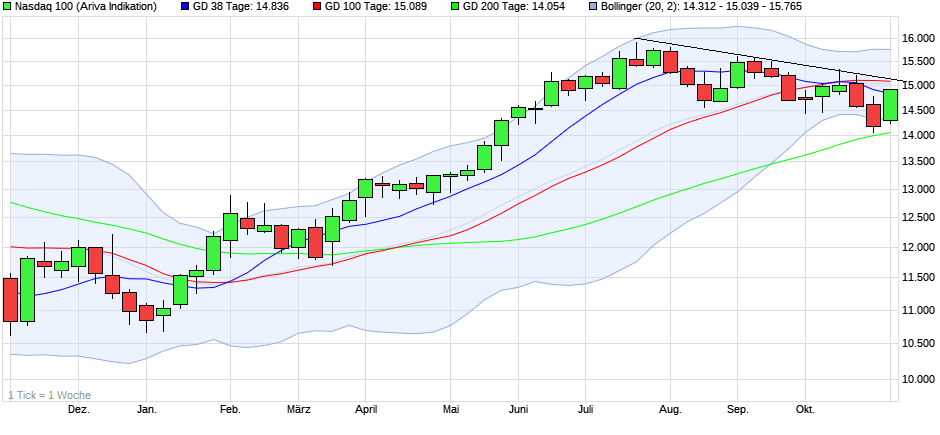
Task: Click the 'Jan.' x-axis month label
Action: point(147,410)
